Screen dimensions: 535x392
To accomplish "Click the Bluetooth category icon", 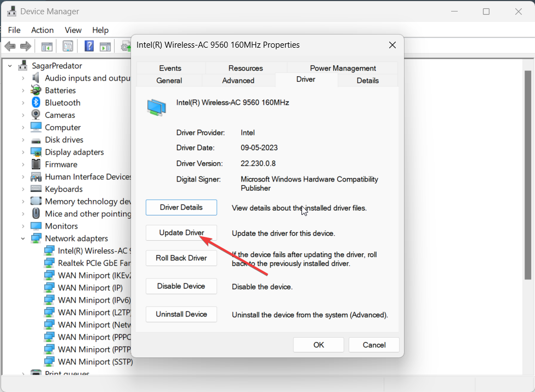I will 36,103.
